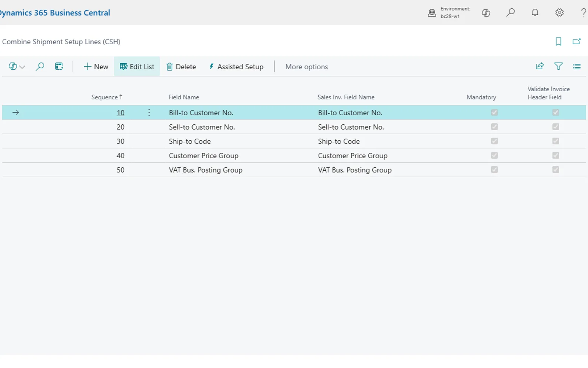Click Field Name cell 'Sell-to Customer No.'
The height and width of the screenshot is (368, 588).
pyautogui.click(x=202, y=127)
